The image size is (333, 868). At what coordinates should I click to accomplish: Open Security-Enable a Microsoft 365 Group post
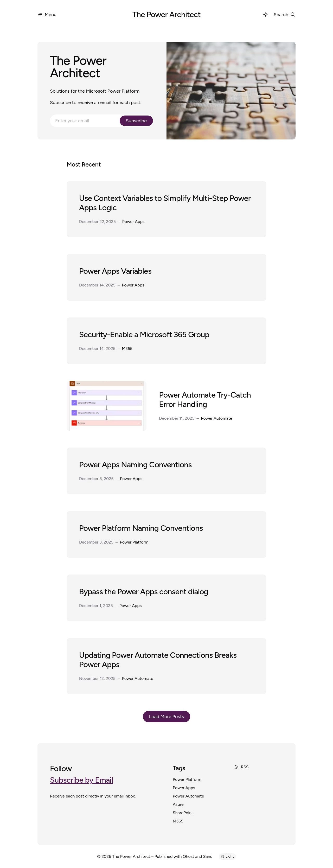pyautogui.click(x=144, y=335)
